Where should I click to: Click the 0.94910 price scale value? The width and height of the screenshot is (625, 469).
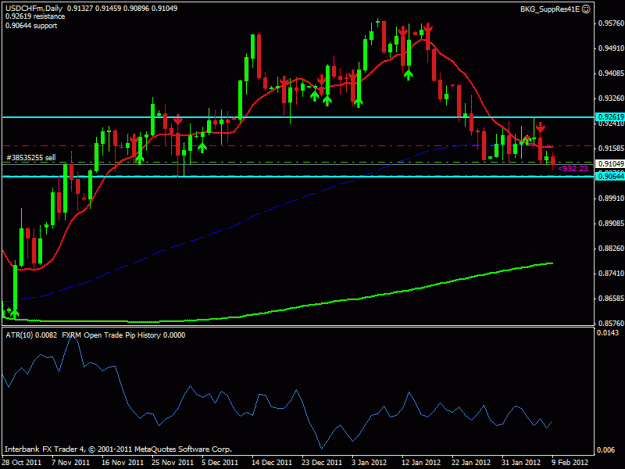[611, 49]
